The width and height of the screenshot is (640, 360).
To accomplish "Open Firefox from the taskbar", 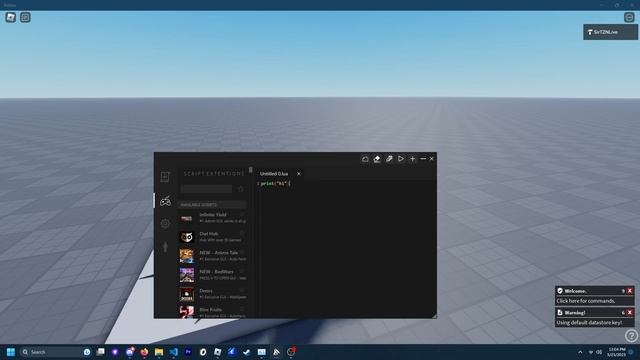I will 144,352.
